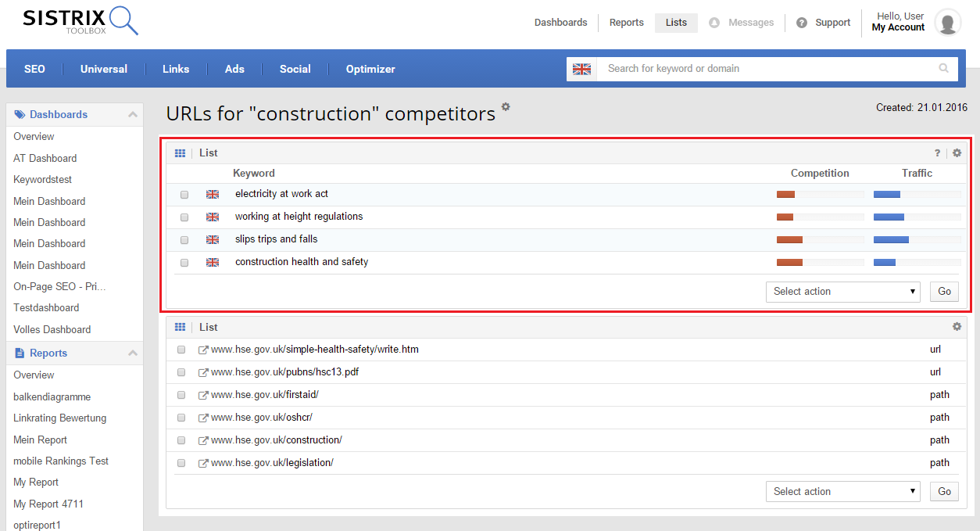This screenshot has height=531, width=980.
Task: Click UK flag for slips trips and falls
Action: 213,239
